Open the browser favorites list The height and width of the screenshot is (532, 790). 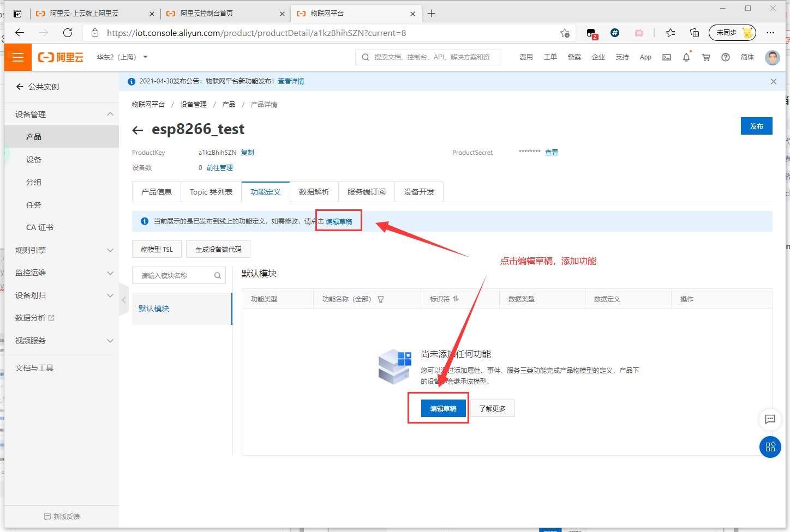(671, 33)
